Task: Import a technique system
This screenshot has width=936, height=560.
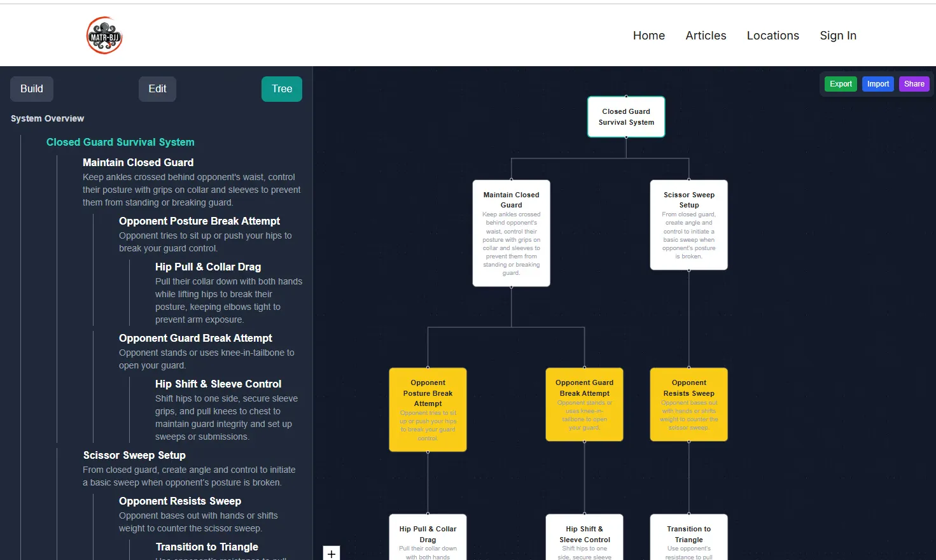Action: (877, 83)
